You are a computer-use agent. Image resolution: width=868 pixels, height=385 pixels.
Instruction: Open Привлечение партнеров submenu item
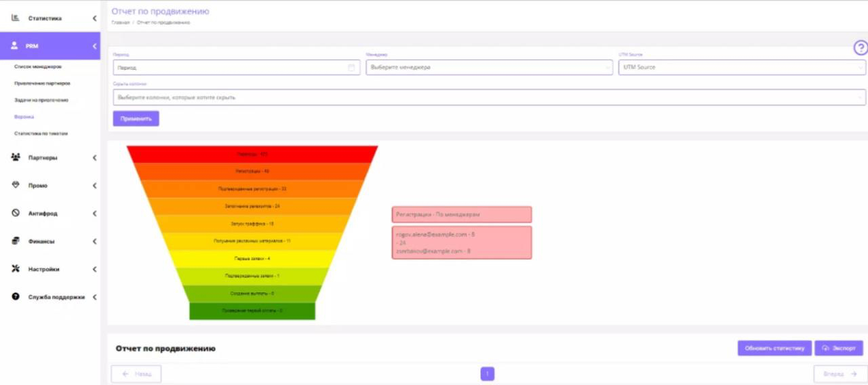point(42,83)
